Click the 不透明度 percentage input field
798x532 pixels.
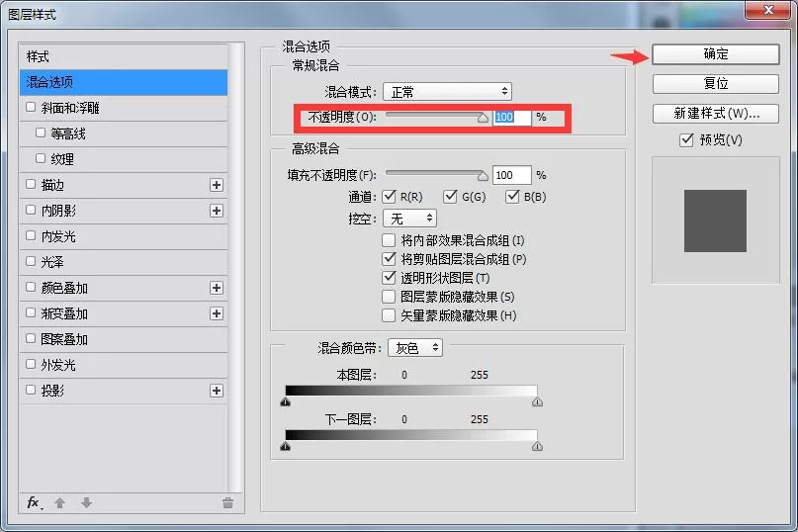coord(512,117)
